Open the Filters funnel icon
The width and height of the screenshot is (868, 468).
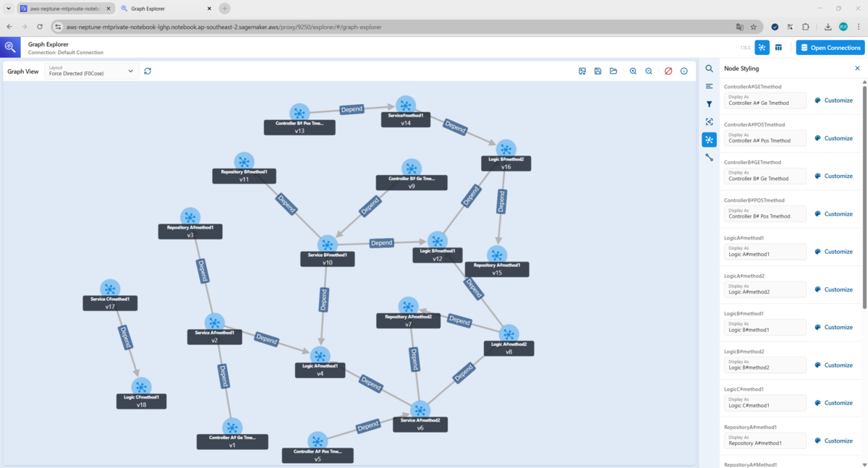pos(709,104)
